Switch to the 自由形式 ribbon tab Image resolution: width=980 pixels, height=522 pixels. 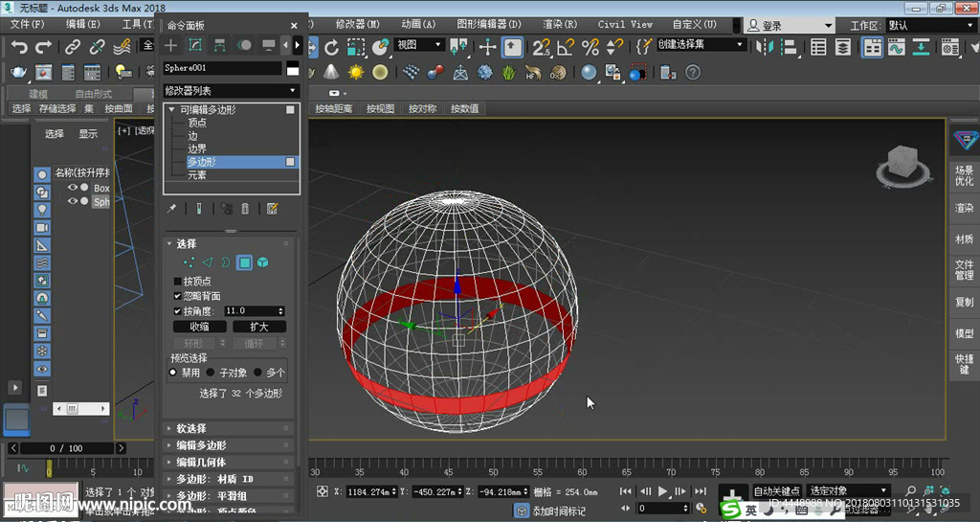[x=93, y=94]
